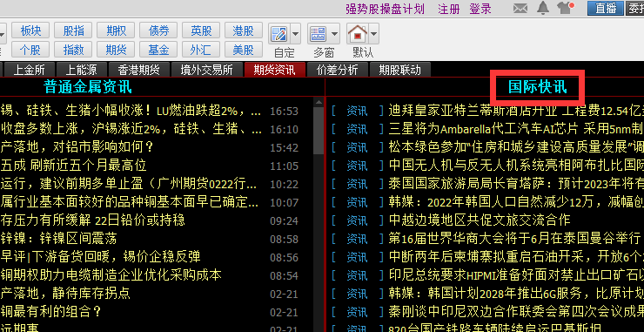Click the 自定 custom layout icon
644x332 pixels.
click(278, 34)
